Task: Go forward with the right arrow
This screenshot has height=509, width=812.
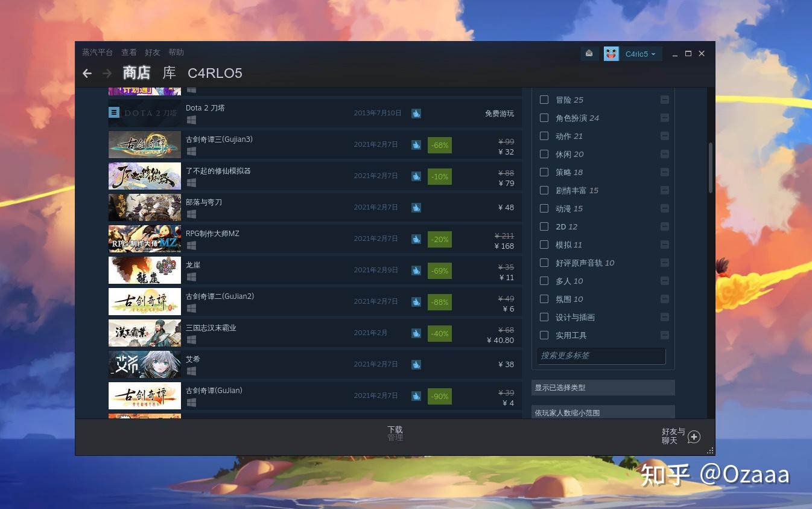Action: click(107, 73)
